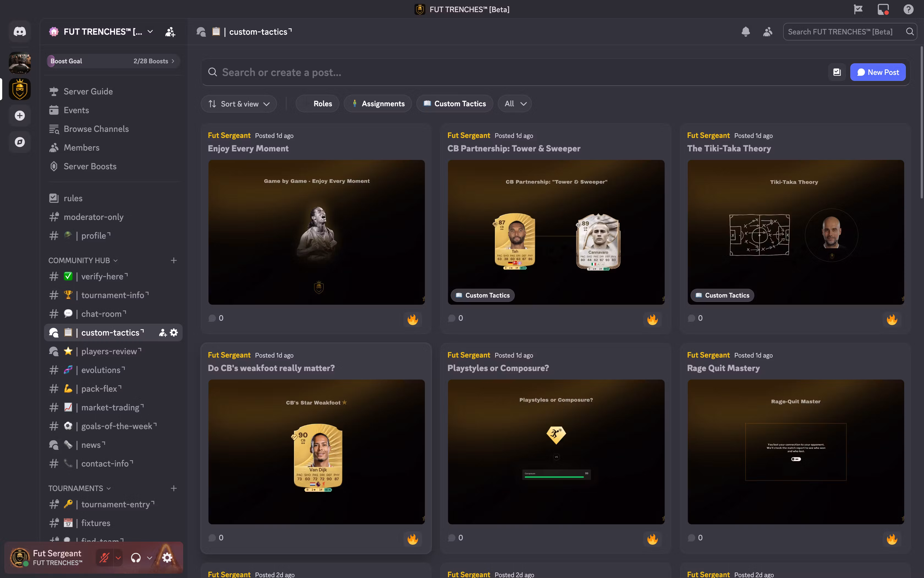Open the CB Partnership post image

click(556, 232)
